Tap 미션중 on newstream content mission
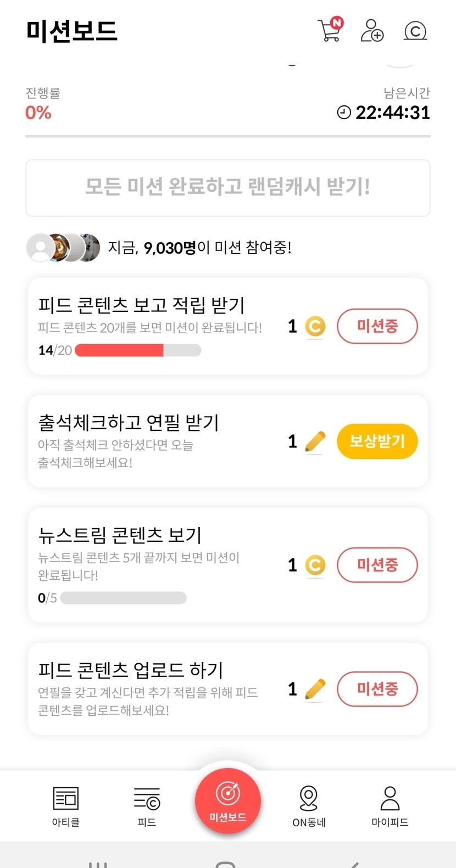The height and width of the screenshot is (868, 456). point(377,565)
